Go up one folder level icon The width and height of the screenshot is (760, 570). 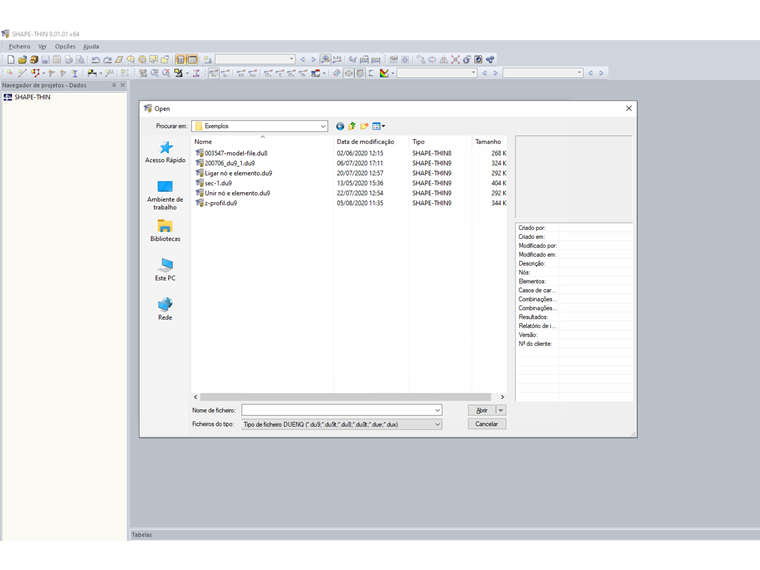(352, 127)
